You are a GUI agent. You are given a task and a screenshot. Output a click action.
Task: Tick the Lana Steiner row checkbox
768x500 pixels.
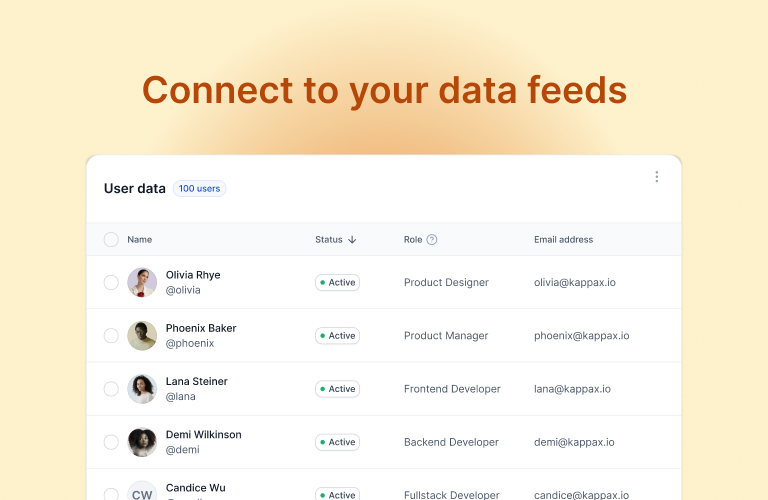[111, 389]
